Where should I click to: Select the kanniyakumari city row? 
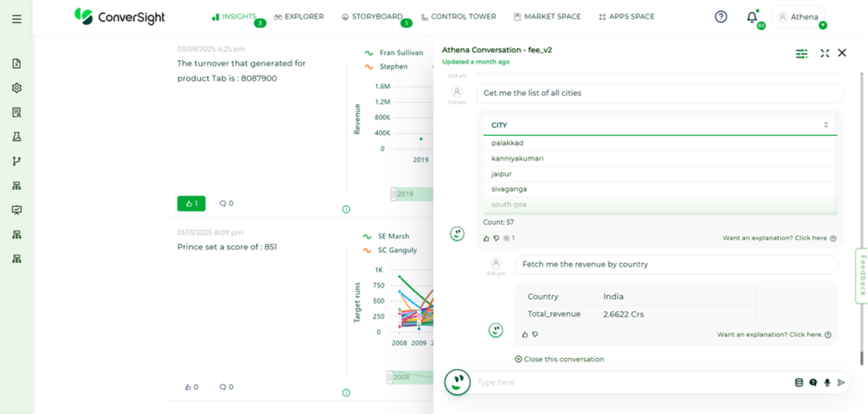click(x=659, y=159)
